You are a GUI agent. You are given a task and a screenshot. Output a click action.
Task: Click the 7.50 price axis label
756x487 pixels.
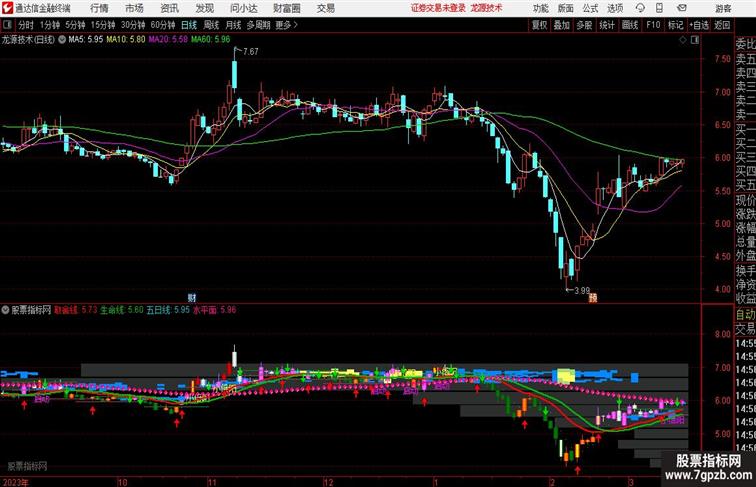[x=722, y=59]
